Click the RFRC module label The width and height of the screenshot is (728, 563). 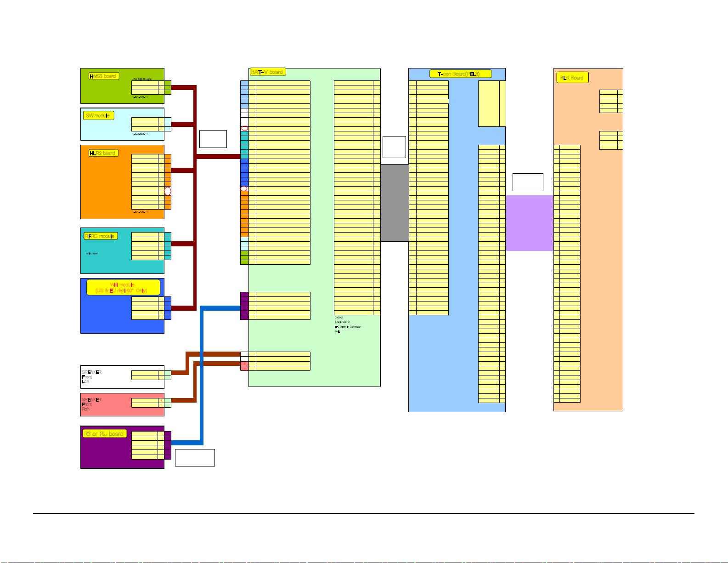[101, 236]
